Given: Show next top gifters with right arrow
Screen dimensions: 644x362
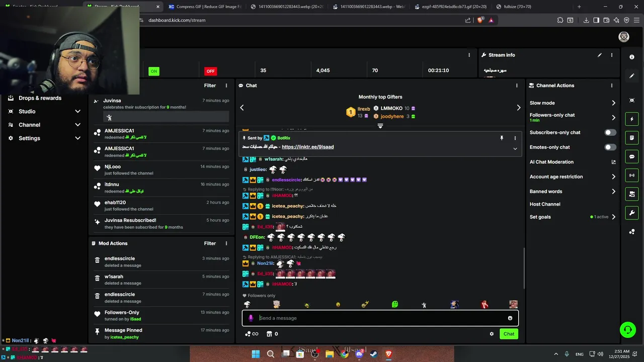Looking at the screenshot, I should 519,108.
